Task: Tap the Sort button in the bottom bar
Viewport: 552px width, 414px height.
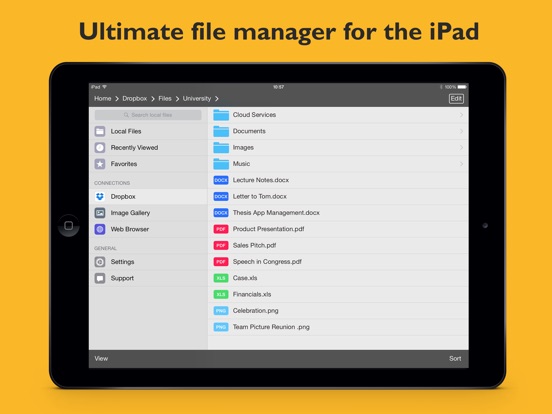Action: tap(455, 358)
